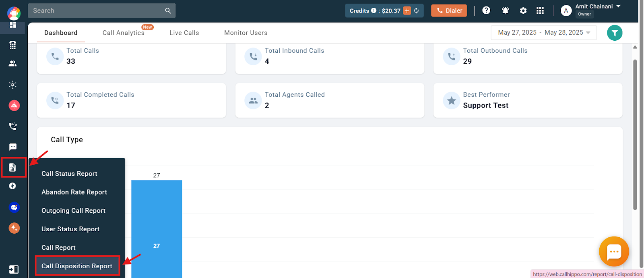This screenshot has width=644, height=278.
Task: Select Call Status Report menu item
Action: (69, 174)
